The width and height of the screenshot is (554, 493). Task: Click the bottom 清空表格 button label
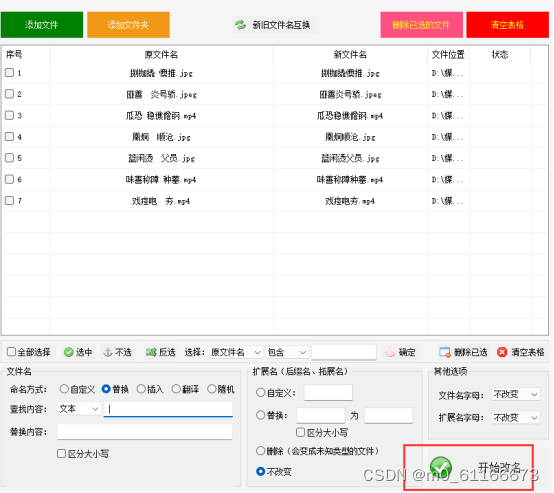pos(528,352)
